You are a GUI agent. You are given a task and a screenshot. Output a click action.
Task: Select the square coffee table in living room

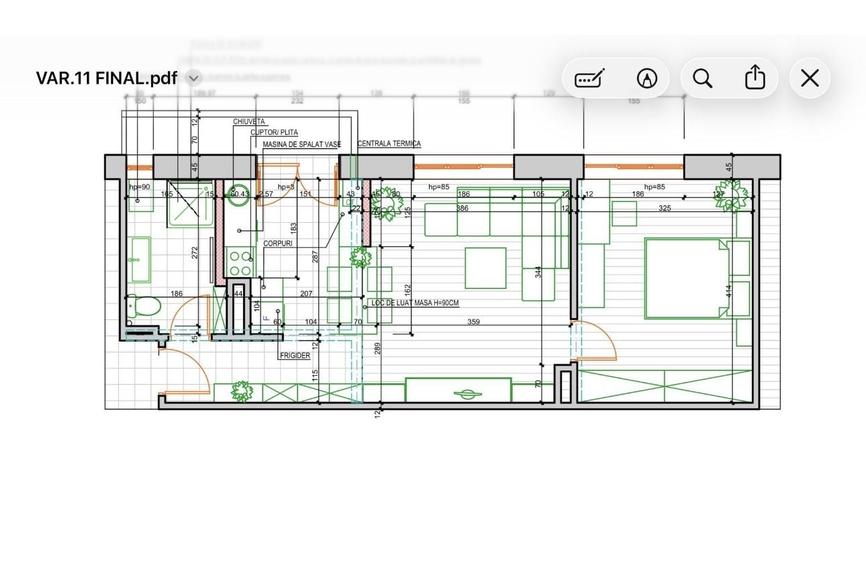(x=485, y=268)
